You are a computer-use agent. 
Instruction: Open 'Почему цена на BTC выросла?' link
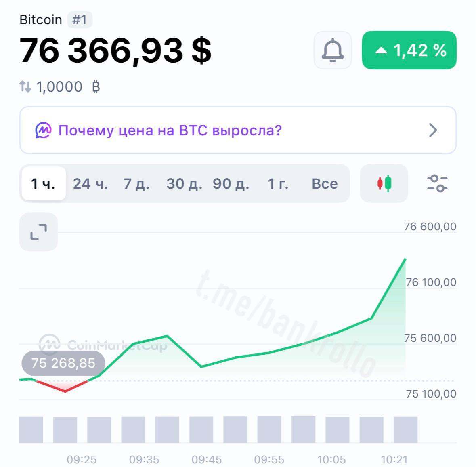[238, 130]
